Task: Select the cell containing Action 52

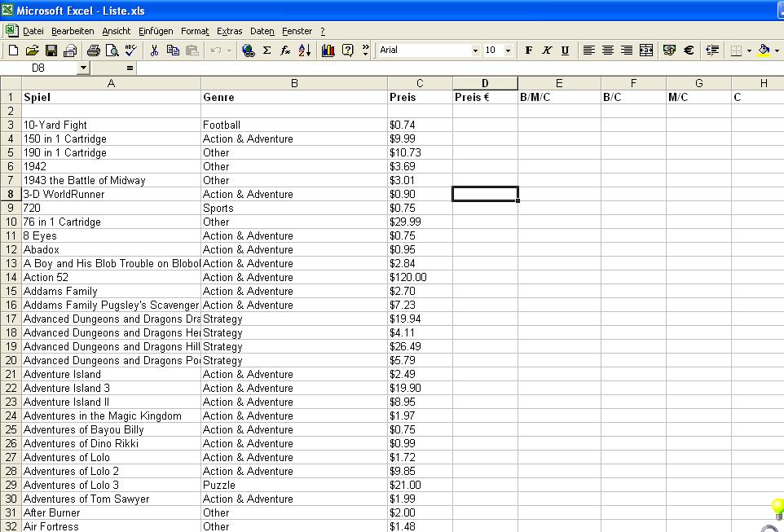Action: [111, 278]
